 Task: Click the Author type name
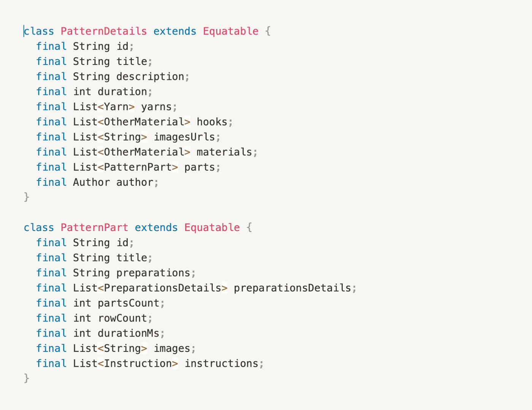(x=92, y=182)
